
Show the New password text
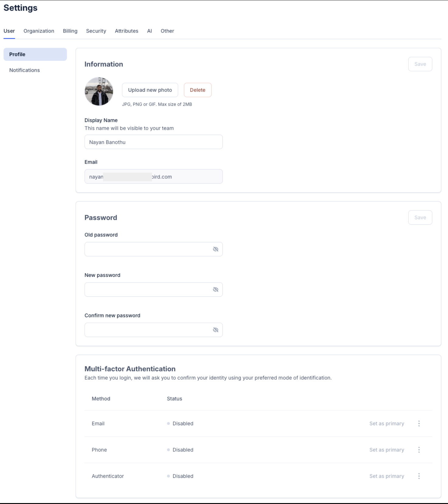pyautogui.click(x=215, y=289)
